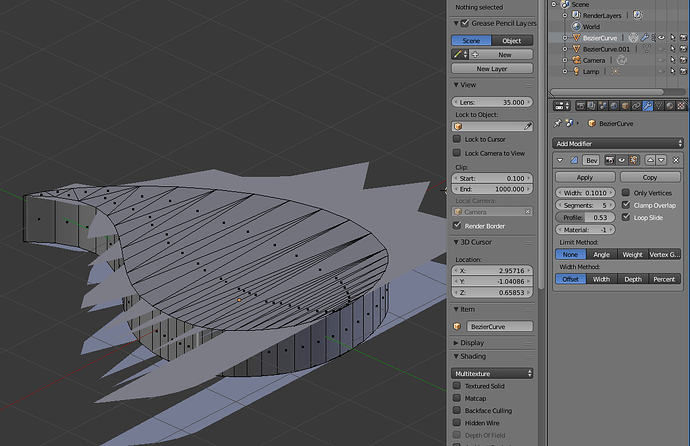Click the World globe icon in outliner

coord(576,26)
